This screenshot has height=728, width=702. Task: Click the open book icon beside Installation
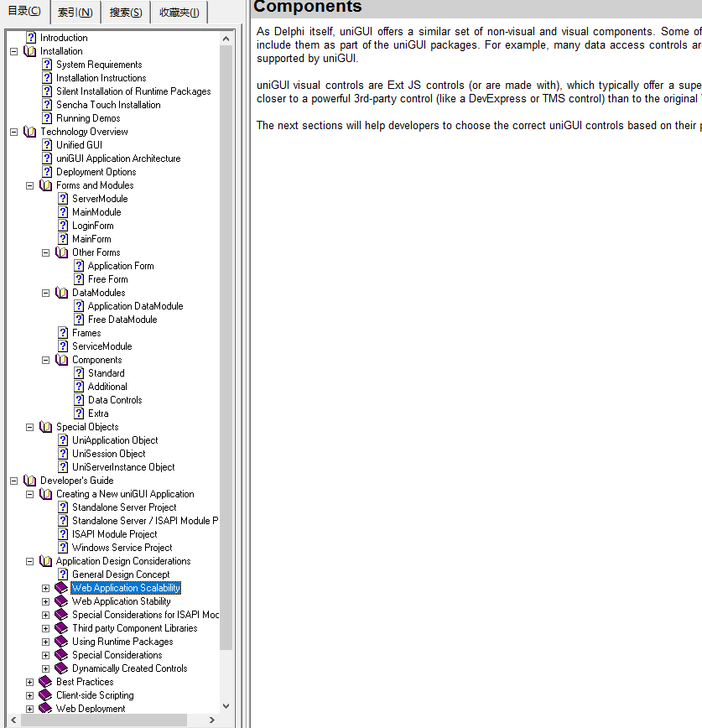point(31,51)
